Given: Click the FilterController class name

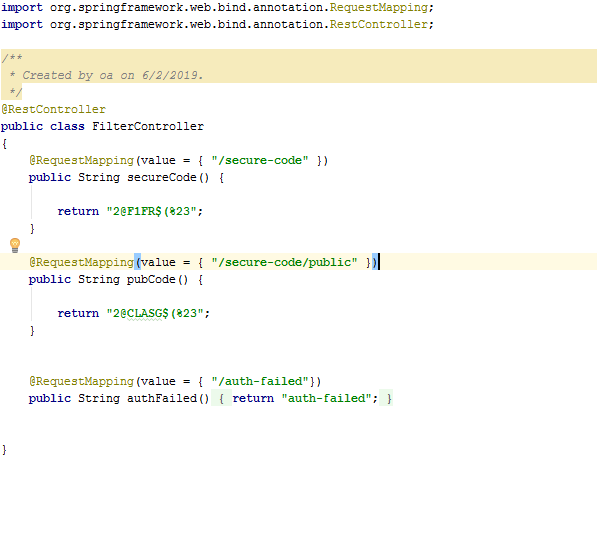Looking at the screenshot, I should [x=148, y=126].
